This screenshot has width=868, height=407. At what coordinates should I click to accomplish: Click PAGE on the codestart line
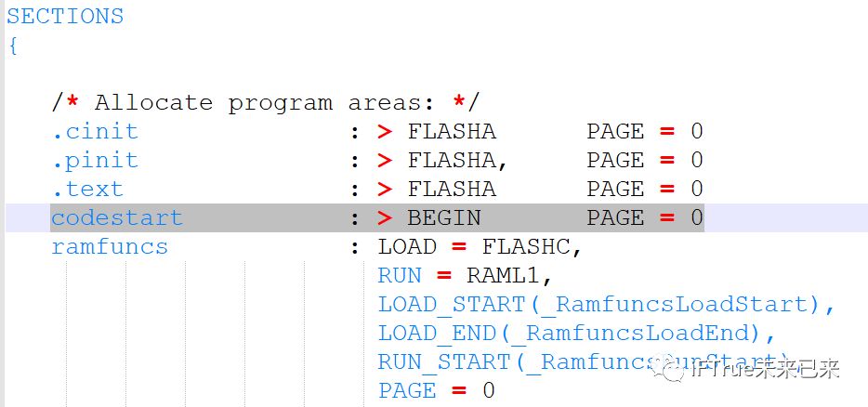(615, 218)
